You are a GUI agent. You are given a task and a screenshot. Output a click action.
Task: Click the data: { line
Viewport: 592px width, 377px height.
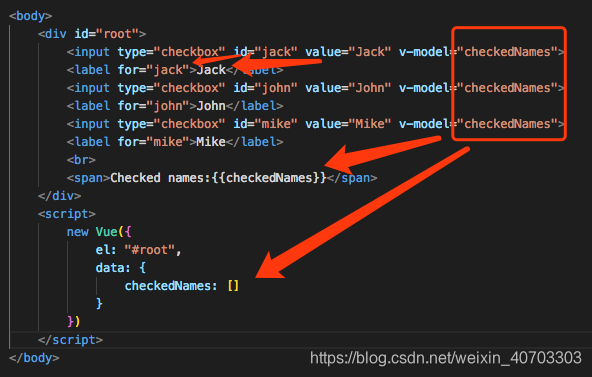(120, 268)
